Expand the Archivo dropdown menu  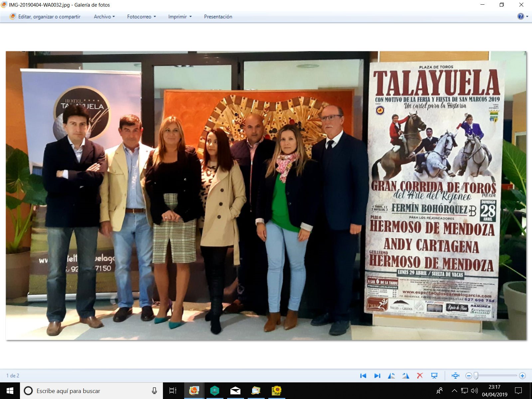tap(104, 17)
